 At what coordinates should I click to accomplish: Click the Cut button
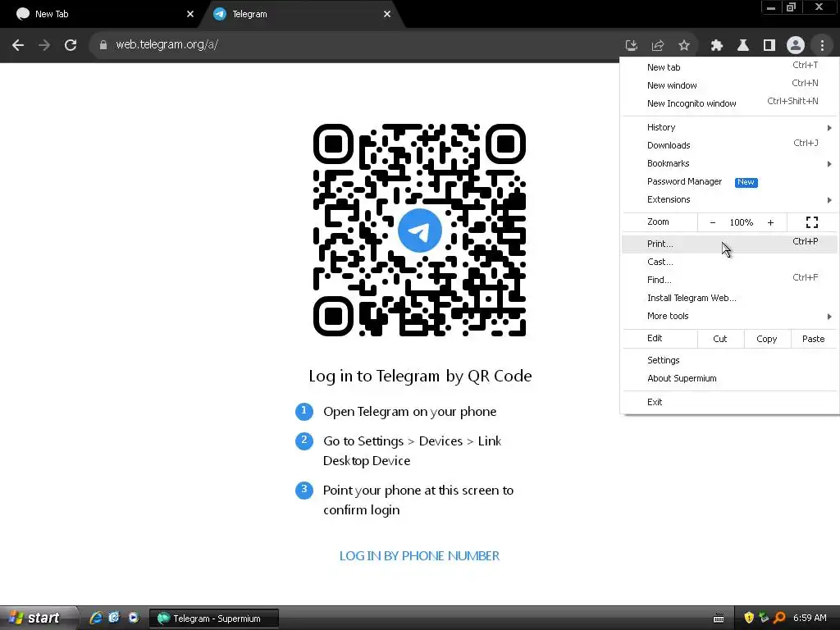(720, 339)
